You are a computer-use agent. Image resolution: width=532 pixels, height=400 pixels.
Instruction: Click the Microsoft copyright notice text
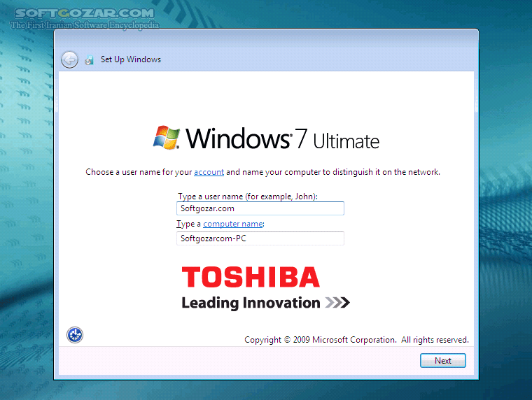coord(356,340)
